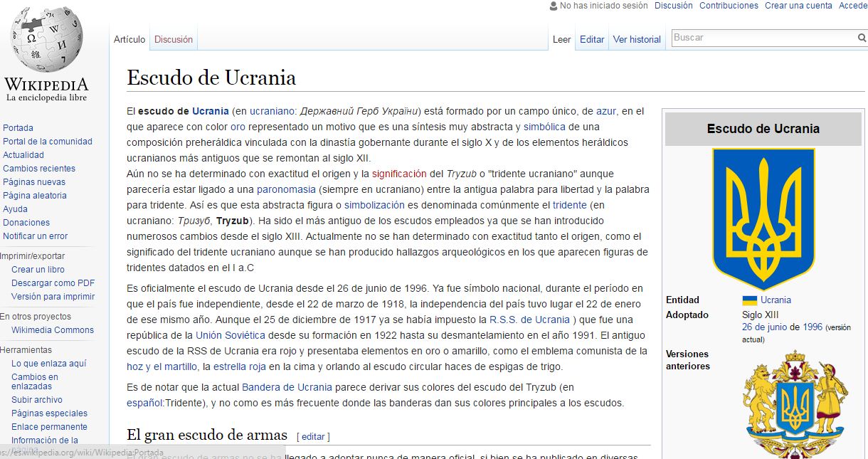Screen dimensions: 868x459
Task: Click Notificar un error
Action: click(x=36, y=236)
